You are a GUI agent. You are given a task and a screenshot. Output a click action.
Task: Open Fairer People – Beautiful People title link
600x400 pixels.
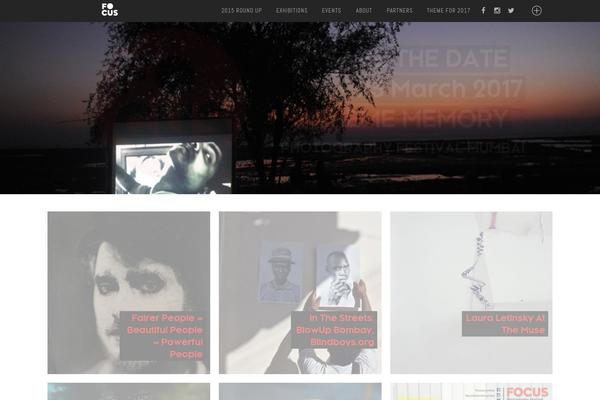[165, 336]
